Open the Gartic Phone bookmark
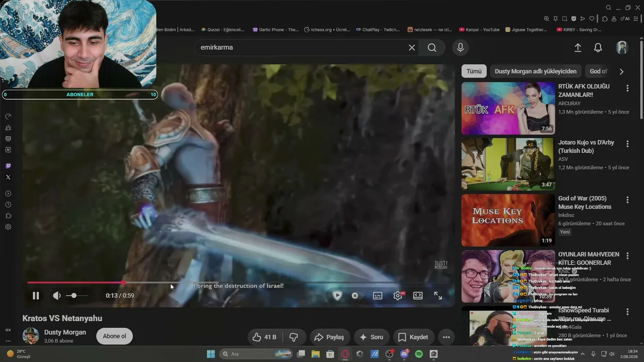The height and width of the screenshot is (362, 644). tap(276, 30)
